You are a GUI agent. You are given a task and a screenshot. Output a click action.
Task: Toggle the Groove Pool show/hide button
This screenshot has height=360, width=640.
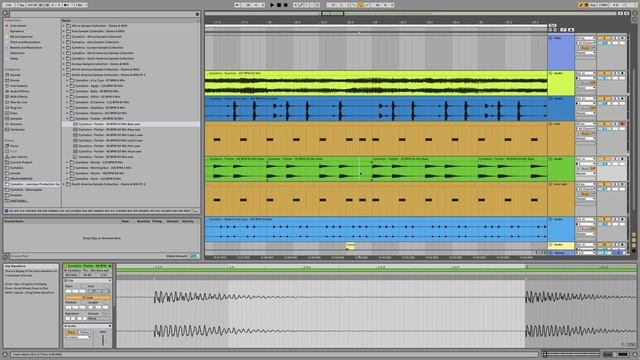click(5, 257)
